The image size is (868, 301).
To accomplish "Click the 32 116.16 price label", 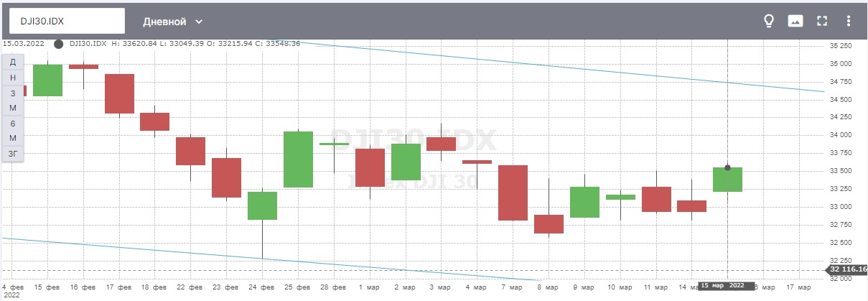I will pyautogui.click(x=848, y=270).
